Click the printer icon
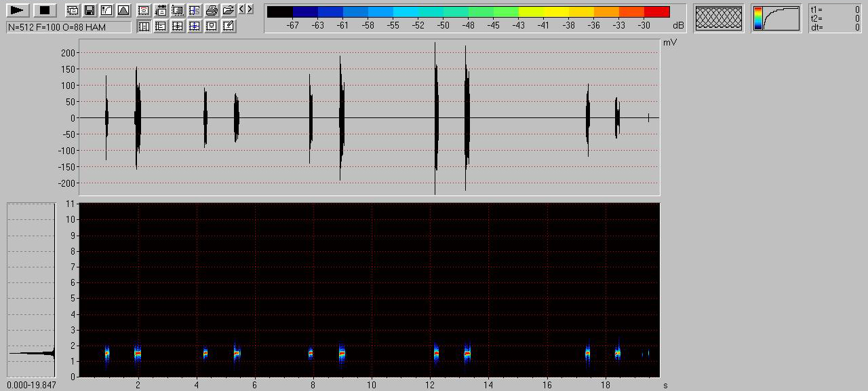 coord(212,10)
